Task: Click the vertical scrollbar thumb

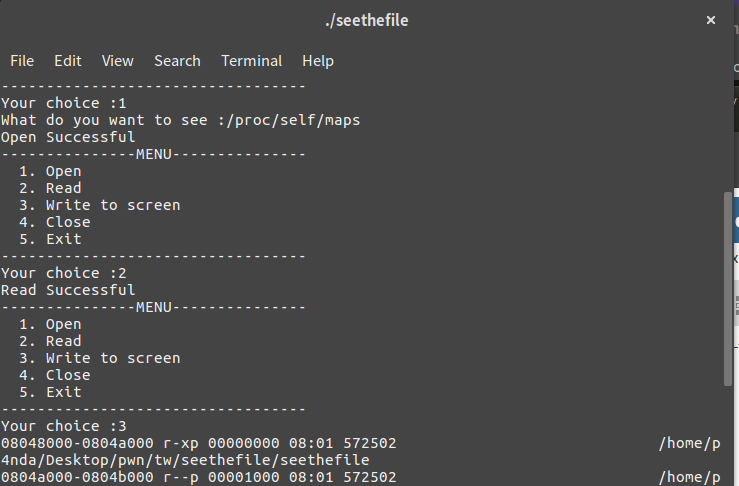Action: tap(728, 289)
